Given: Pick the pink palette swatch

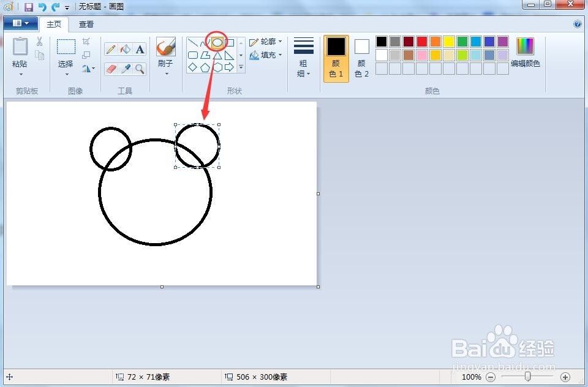Looking at the screenshot, I should [x=422, y=55].
